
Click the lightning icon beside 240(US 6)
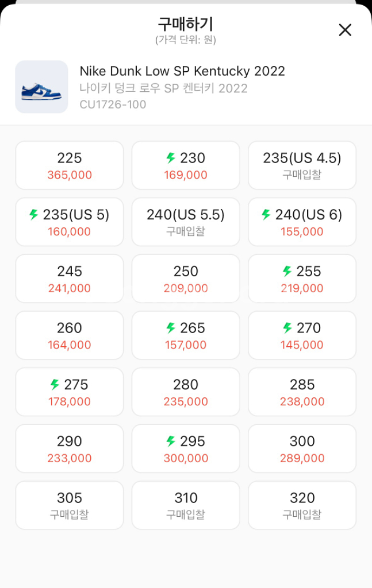(x=266, y=215)
